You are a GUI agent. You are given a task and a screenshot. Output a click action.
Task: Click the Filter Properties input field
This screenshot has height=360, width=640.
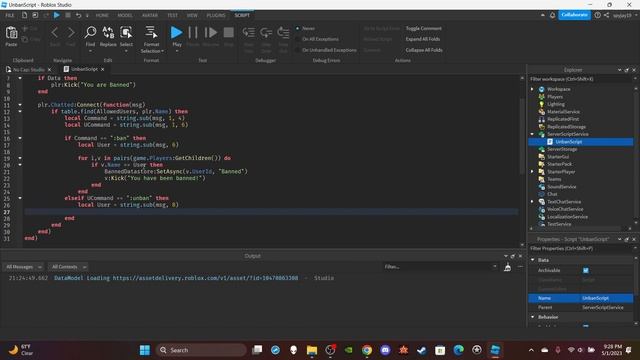580,248
